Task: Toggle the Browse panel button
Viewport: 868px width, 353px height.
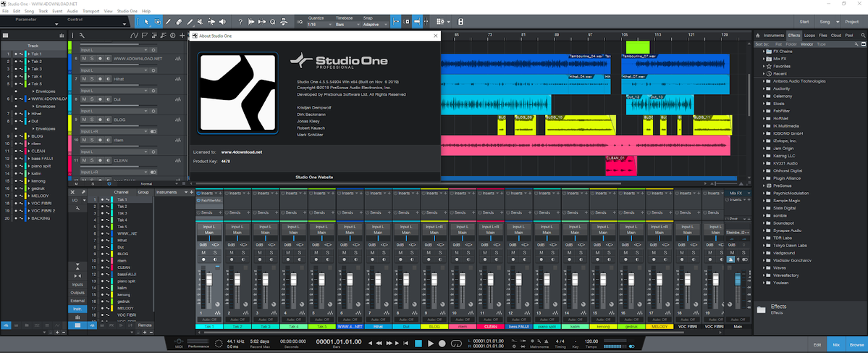Action: coord(857,345)
